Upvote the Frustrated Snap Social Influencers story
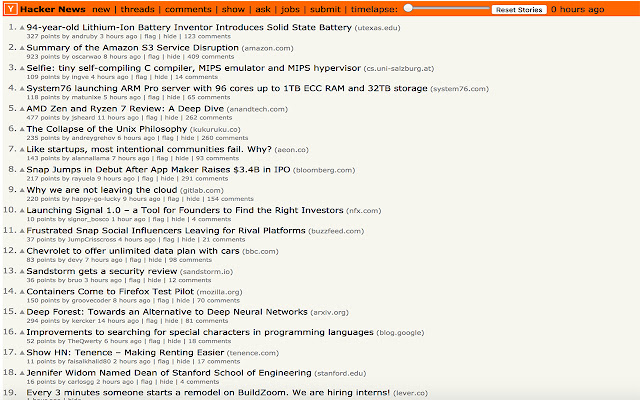The height and width of the screenshot is (400, 640). pos(22,231)
